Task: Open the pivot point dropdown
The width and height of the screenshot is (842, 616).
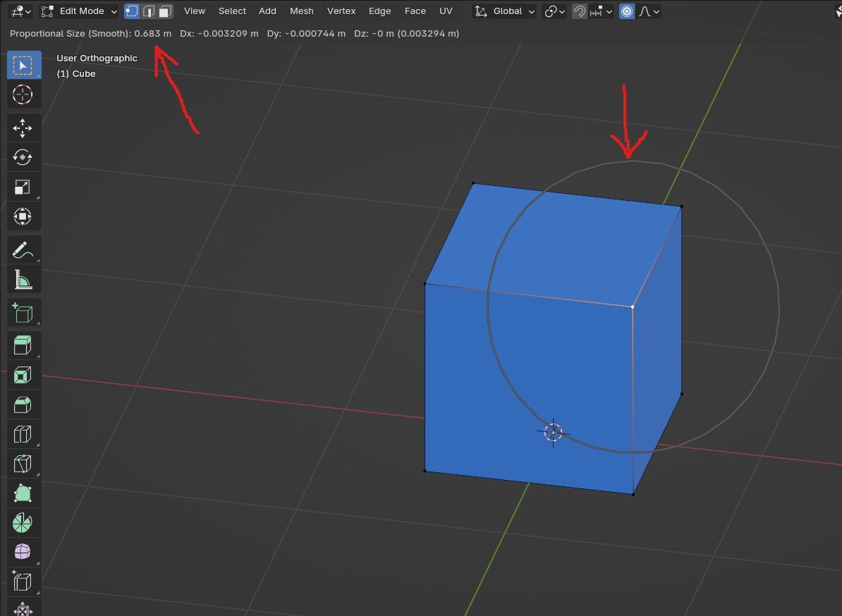Action: [x=554, y=11]
